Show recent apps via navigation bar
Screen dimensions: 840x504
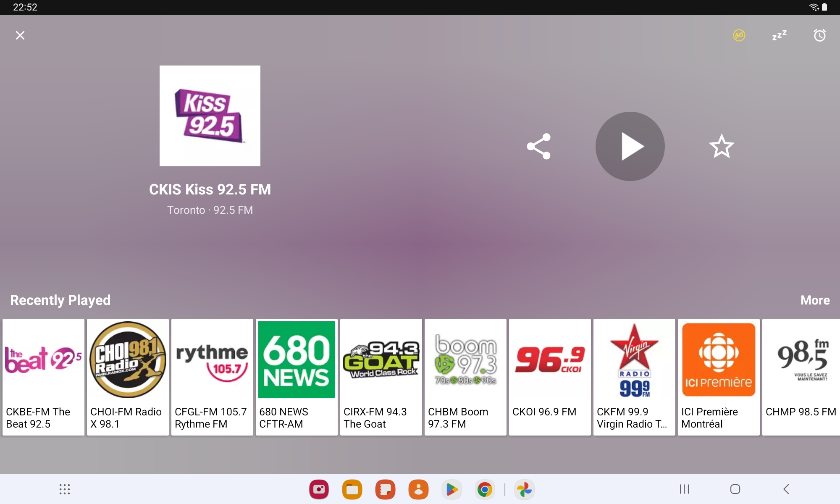(684, 489)
